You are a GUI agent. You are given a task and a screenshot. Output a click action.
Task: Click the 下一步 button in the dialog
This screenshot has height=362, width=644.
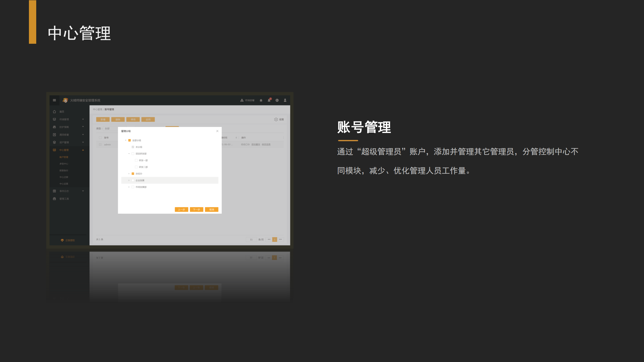point(196,209)
